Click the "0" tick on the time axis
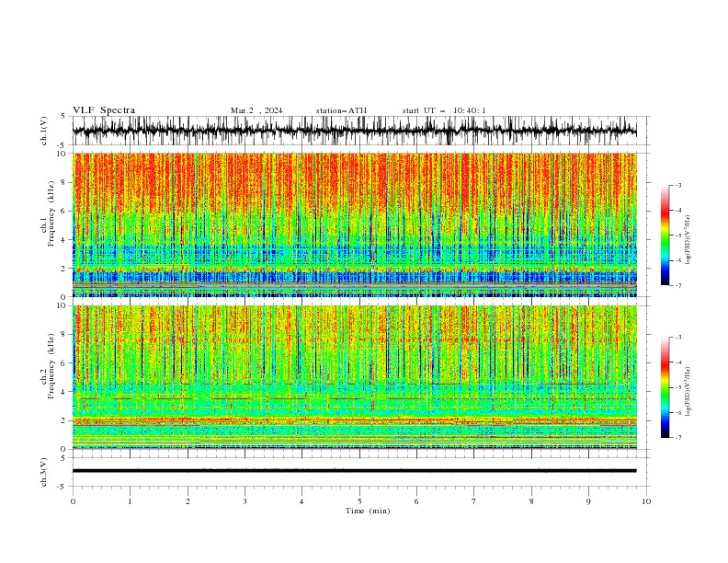The height and width of the screenshot is (563, 728). 73,501
